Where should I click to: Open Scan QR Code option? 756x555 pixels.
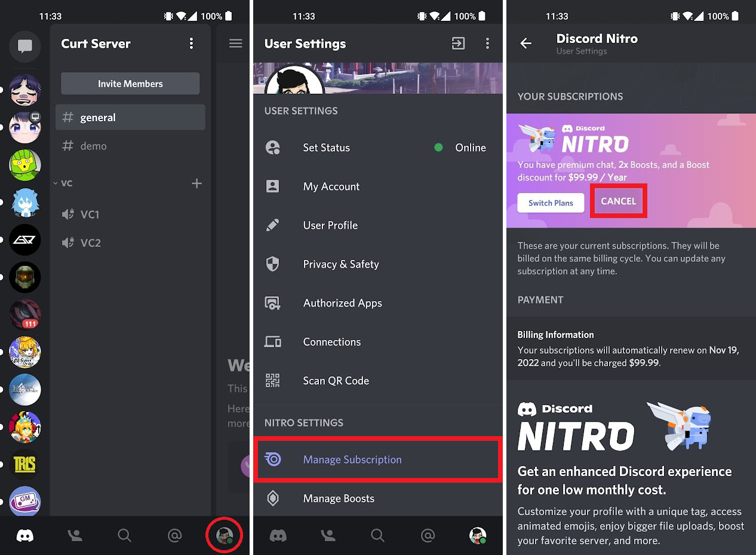pyautogui.click(x=377, y=381)
